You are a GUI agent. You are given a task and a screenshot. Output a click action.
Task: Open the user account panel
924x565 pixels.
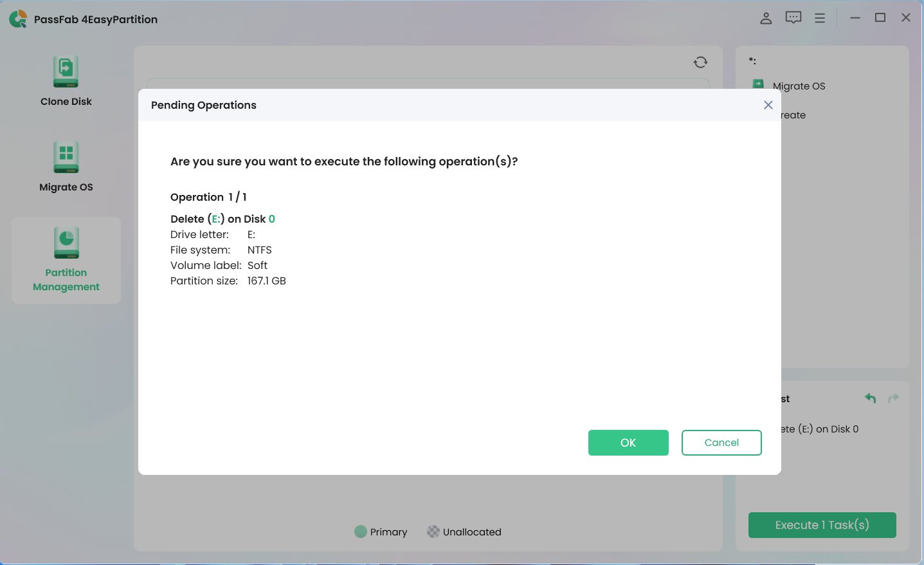click(x=765, y=18)
